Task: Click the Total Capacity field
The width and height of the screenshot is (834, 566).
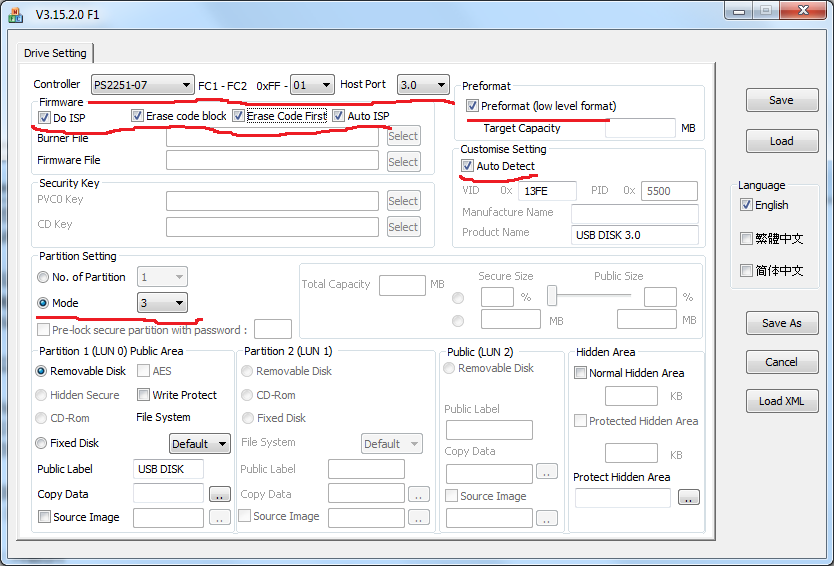Action: coord(402,285)
